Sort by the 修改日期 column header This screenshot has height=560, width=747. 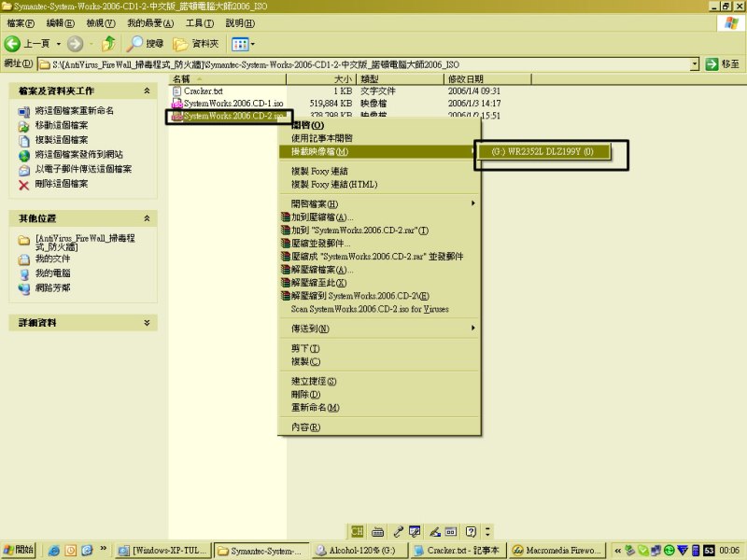(x=486, y=79)
